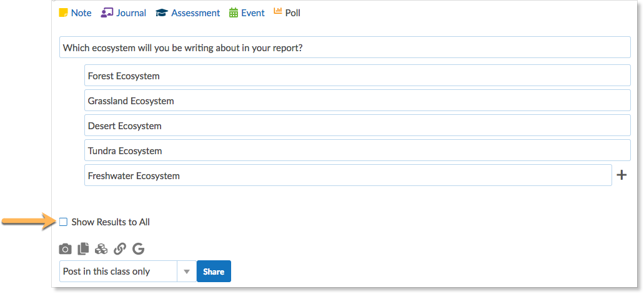Click the Share button
The height and width of the screenshot is (294, 644).
tap(214, 272)
